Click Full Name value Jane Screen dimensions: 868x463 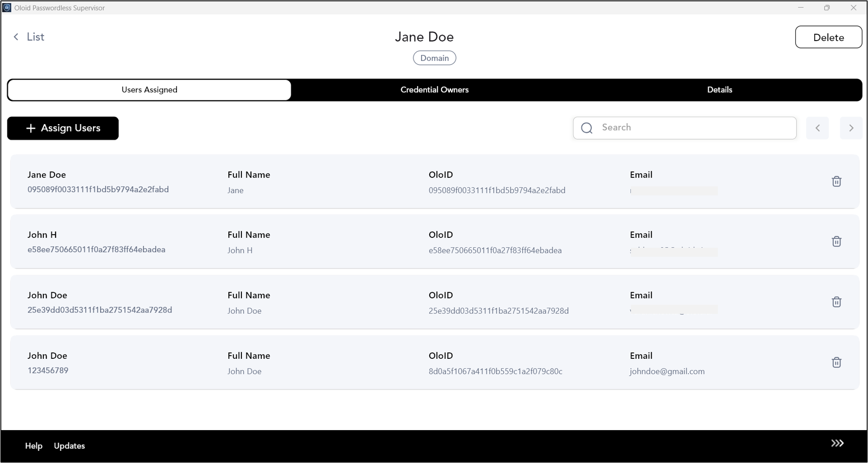pos(235,190)
